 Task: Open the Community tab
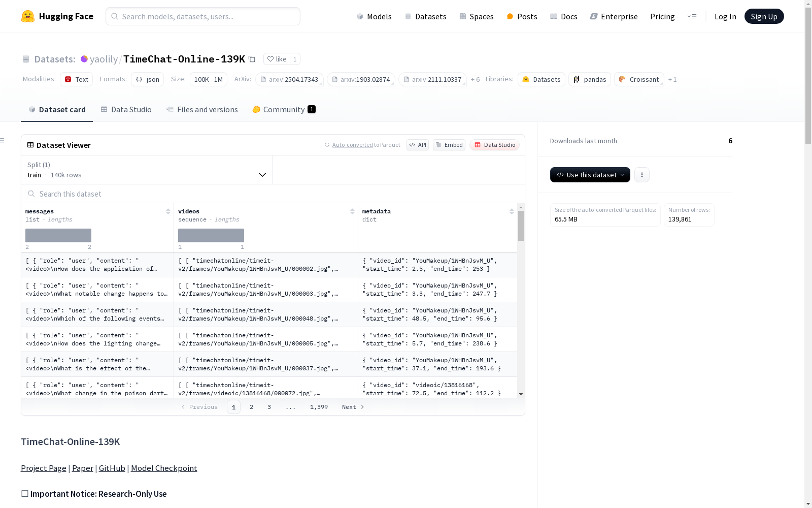(x=284, y=110)
